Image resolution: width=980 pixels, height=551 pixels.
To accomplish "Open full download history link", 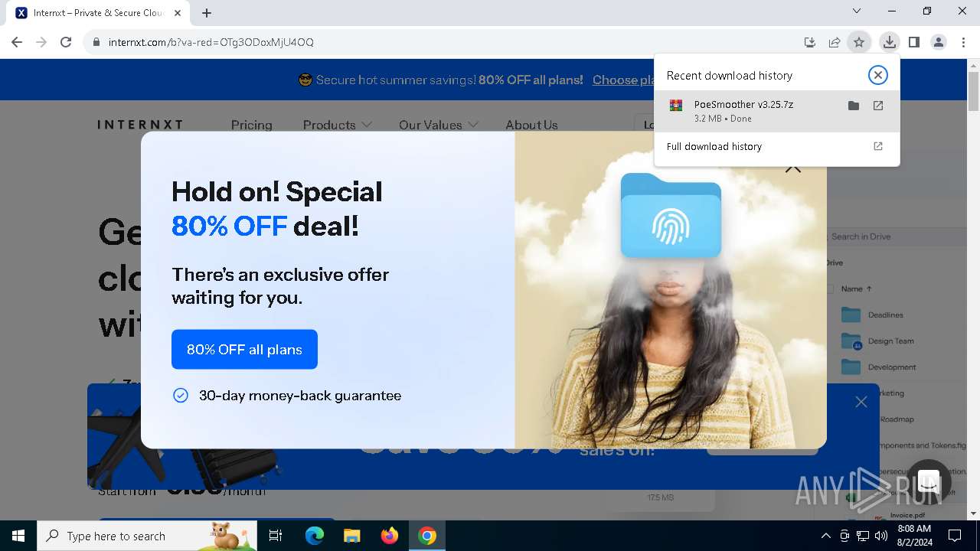I will tap(776, 146).
